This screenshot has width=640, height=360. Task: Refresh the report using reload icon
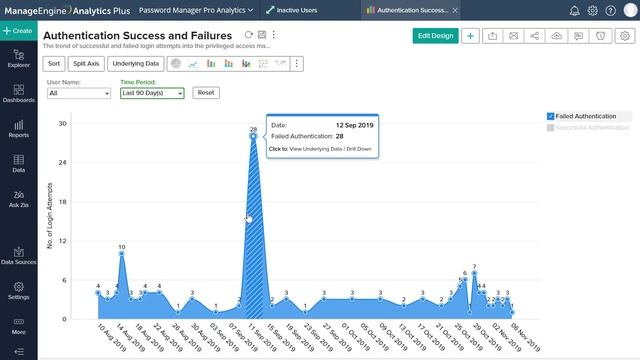(x=248, y=35)
